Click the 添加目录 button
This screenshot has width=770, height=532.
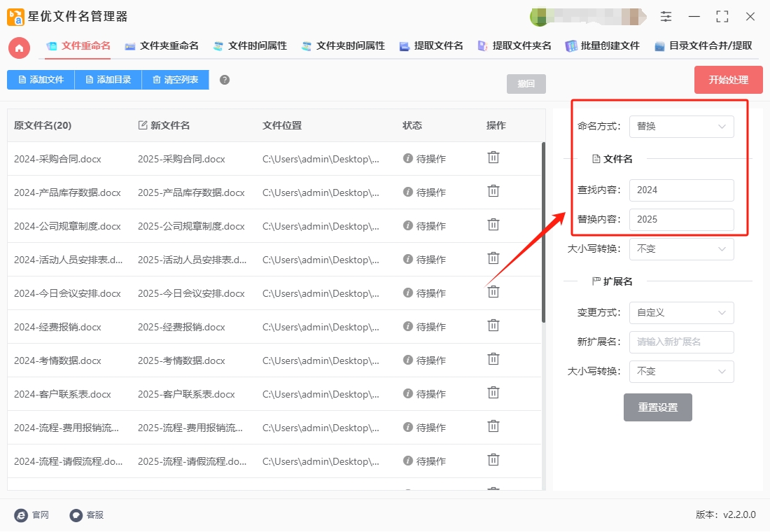point(108,80)
